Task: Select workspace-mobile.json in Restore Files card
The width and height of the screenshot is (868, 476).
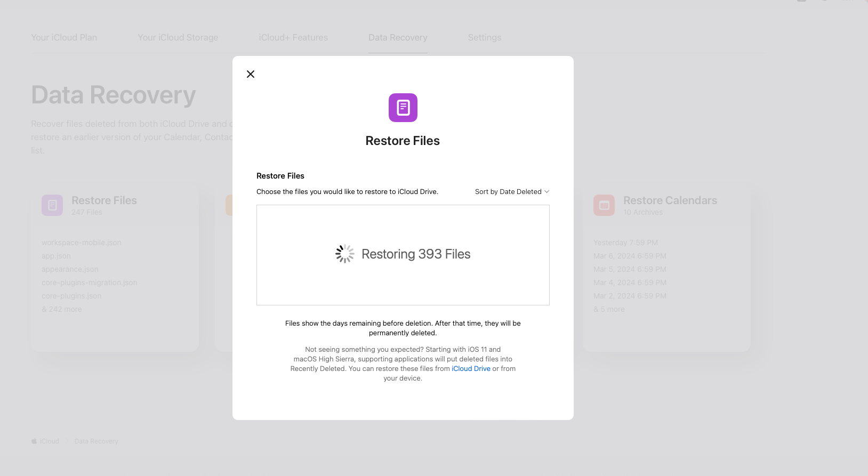Action: coord(82,243)
